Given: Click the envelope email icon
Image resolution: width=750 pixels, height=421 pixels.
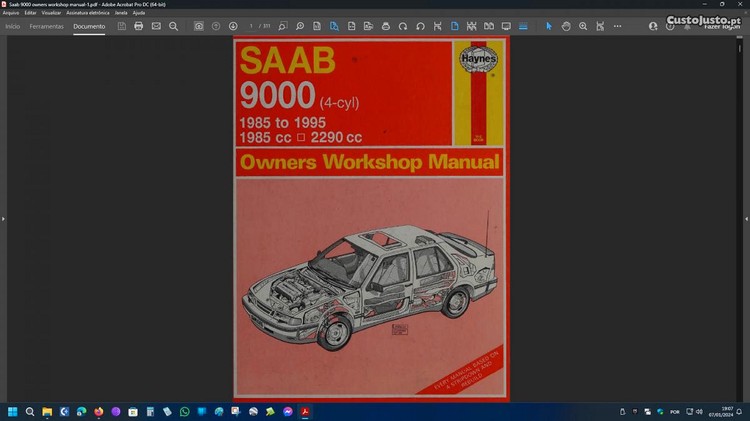Looking at the screenshot, I should tap(156, 26).
